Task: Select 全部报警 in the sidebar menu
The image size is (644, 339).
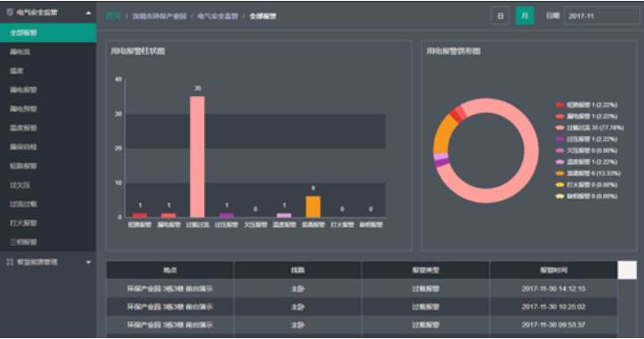Action: point(48,32)
